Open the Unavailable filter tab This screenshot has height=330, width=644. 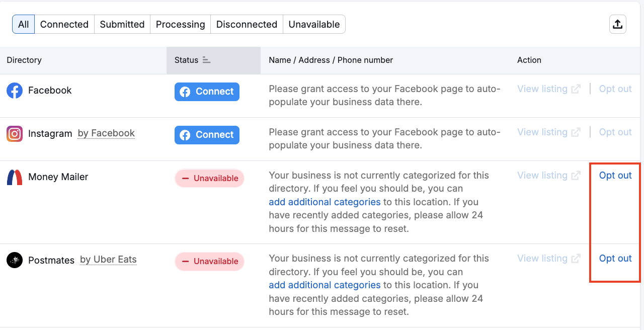pos(314,24)
